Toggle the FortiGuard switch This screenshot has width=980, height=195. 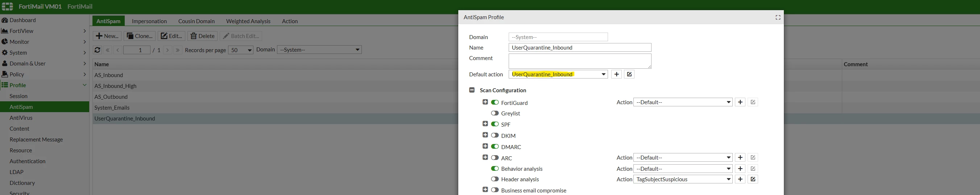(495, 102)
